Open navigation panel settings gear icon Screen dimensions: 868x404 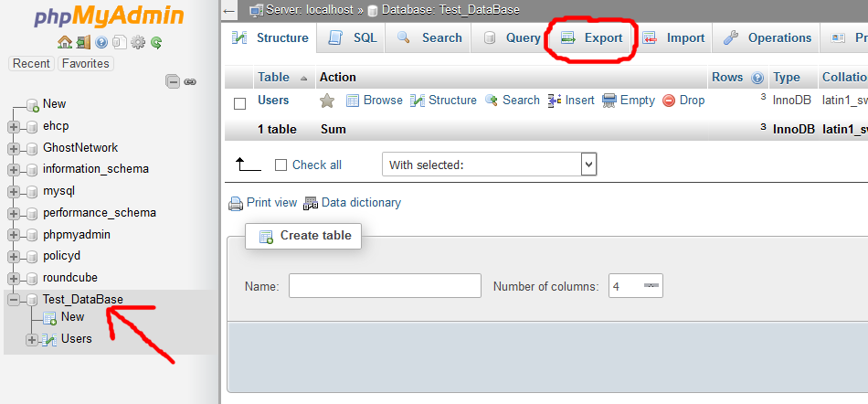[x=138, y=42]
